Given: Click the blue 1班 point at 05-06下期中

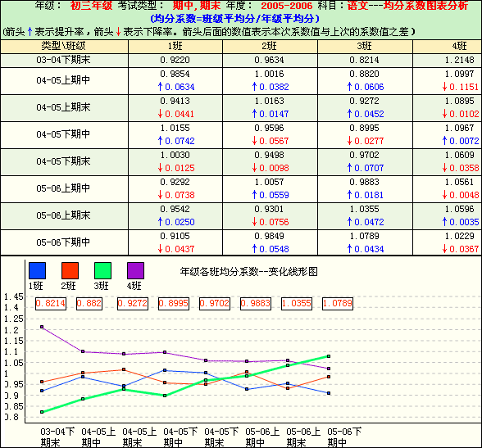Looking at the screenshot, I should [x=329, y=393].
